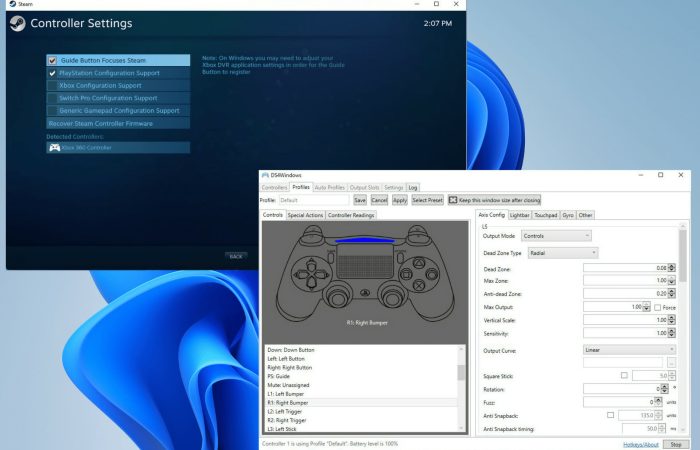This screenshot has height=450, width=700.
Task: Enable the Anti Snapback checkbox
Action: (610, 415)
